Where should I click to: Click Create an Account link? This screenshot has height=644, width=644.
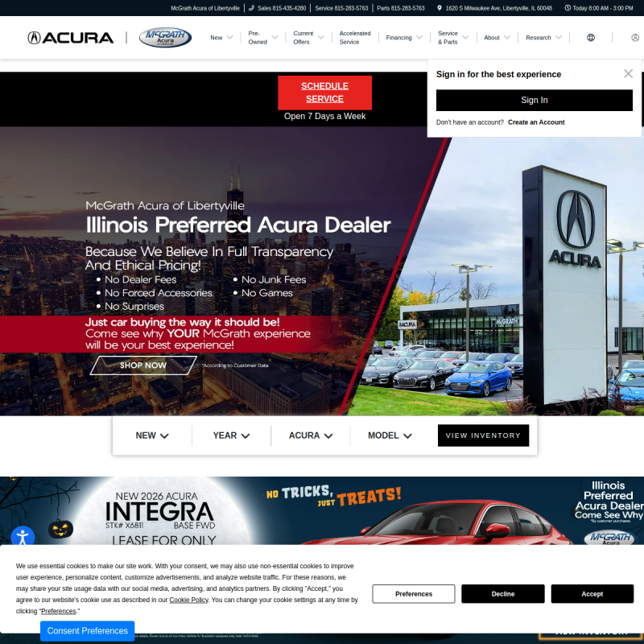click(536, 122)
